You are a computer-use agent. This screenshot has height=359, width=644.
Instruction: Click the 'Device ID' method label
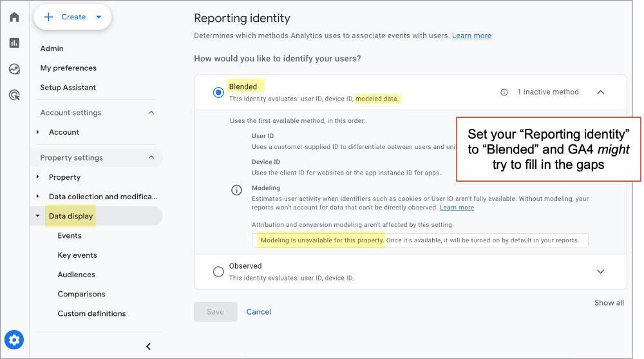pos(266,162)
